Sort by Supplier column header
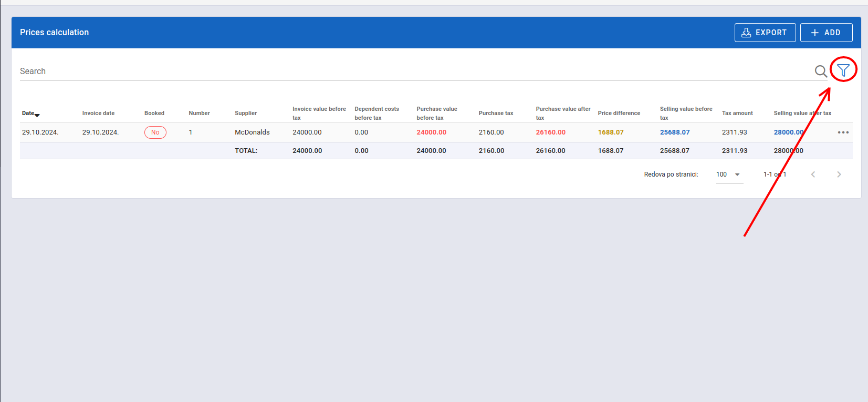The height and width of the screenshot is (402, 868). tap(246, 113)
